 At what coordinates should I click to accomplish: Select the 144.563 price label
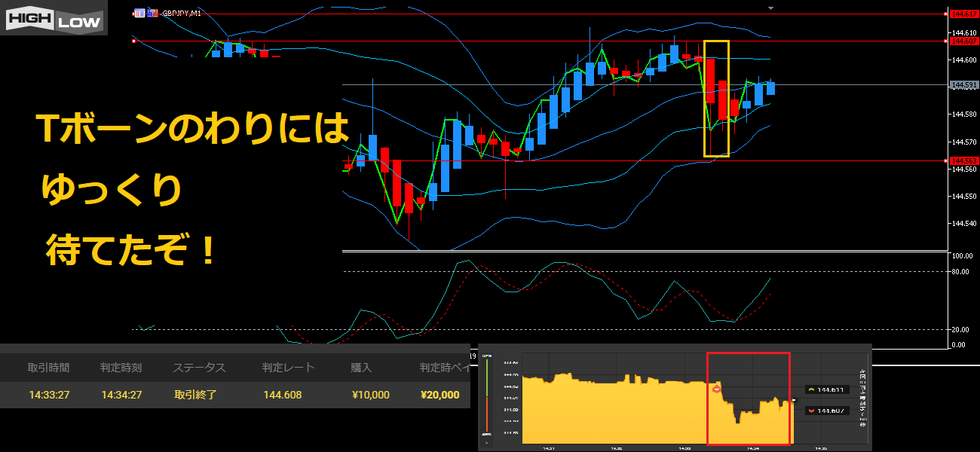pyautogui.click(x=963, y=160)
